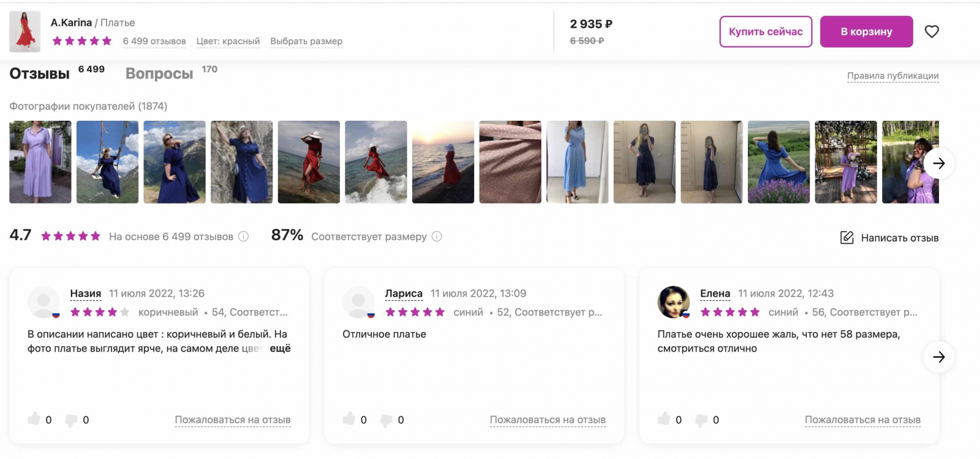Add dress to favorites with heart icon
Viewport: 980px width, 459px height.
[x=932, y=31]
